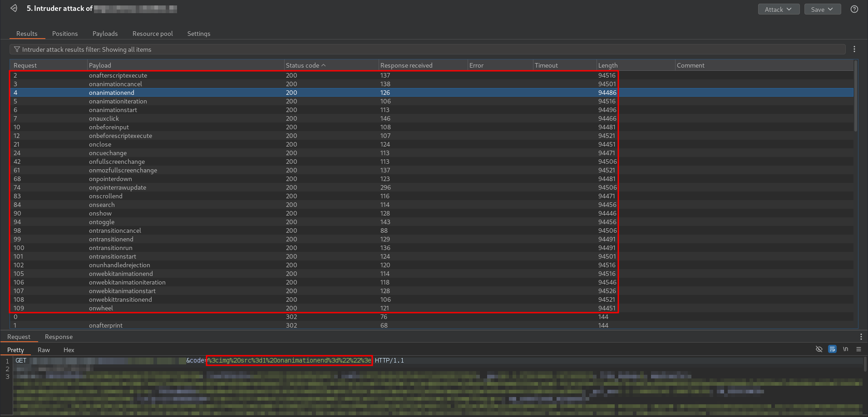Viewport: 868px width, 417px height.
Task: Select the onwebkittransitionend payload row
Action: pos(432,299)
